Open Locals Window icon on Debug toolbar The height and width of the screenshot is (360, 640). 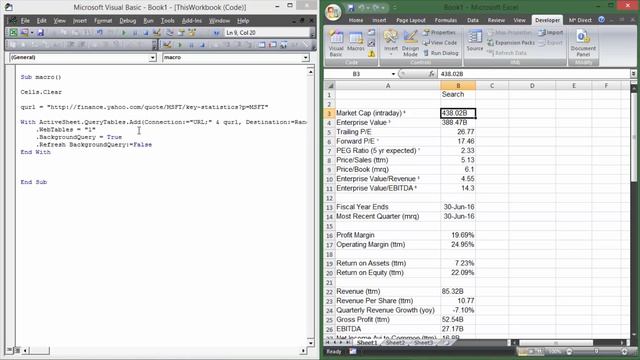(262, 45)
